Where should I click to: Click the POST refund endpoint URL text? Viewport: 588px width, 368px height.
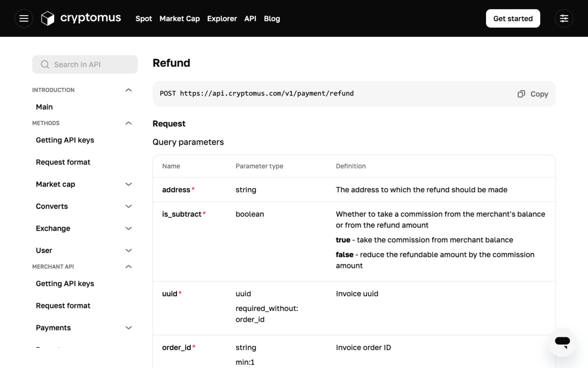[x=257, y=93]
